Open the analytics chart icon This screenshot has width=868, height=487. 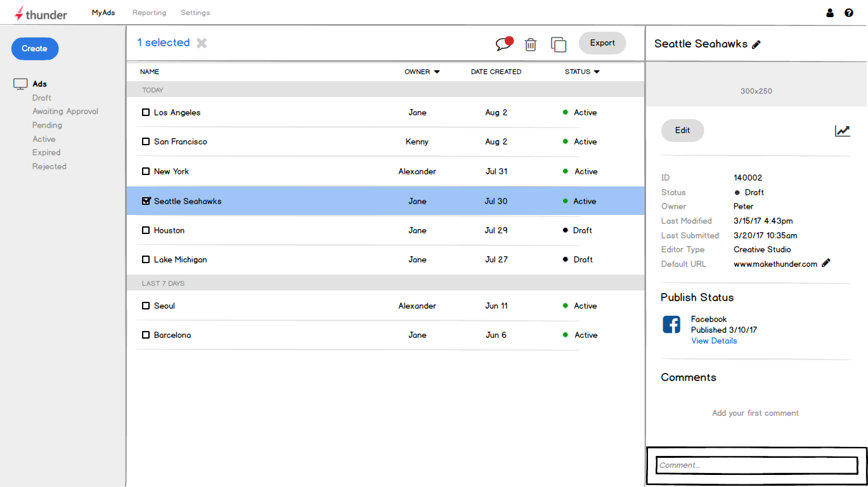[842, 131]
